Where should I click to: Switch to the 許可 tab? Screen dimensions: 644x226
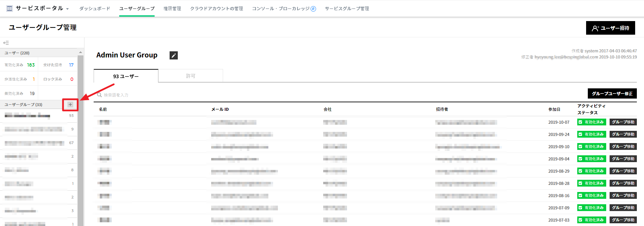coord(190,76)
